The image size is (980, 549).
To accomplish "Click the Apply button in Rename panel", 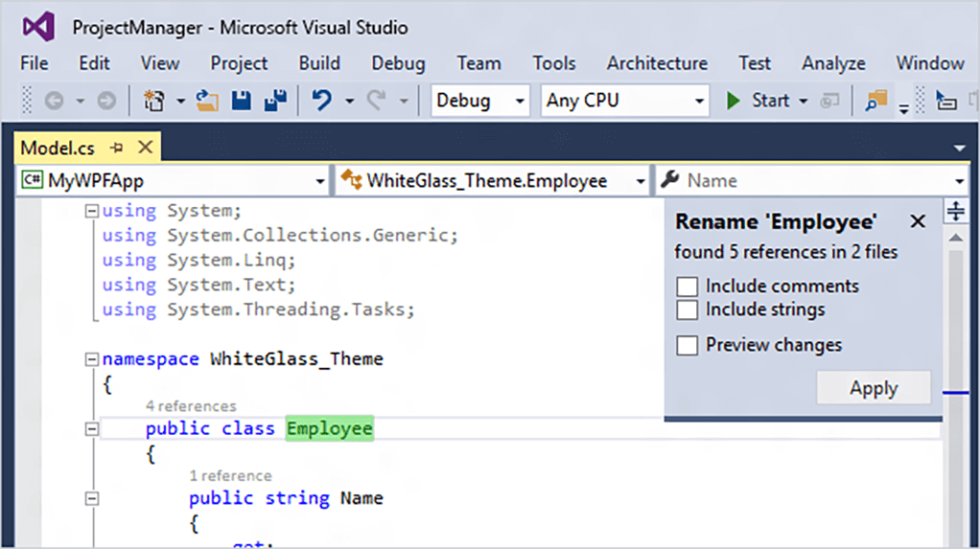I will point(874,388).
